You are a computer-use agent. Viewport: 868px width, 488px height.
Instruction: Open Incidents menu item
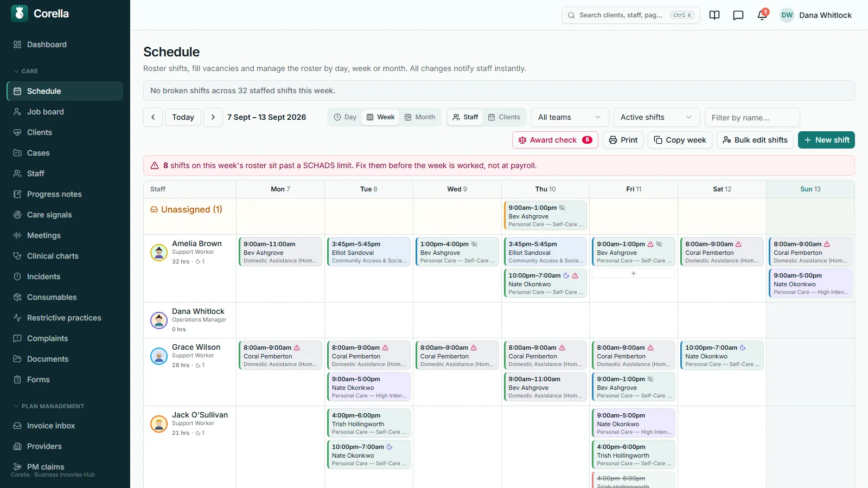pos(65,277)
